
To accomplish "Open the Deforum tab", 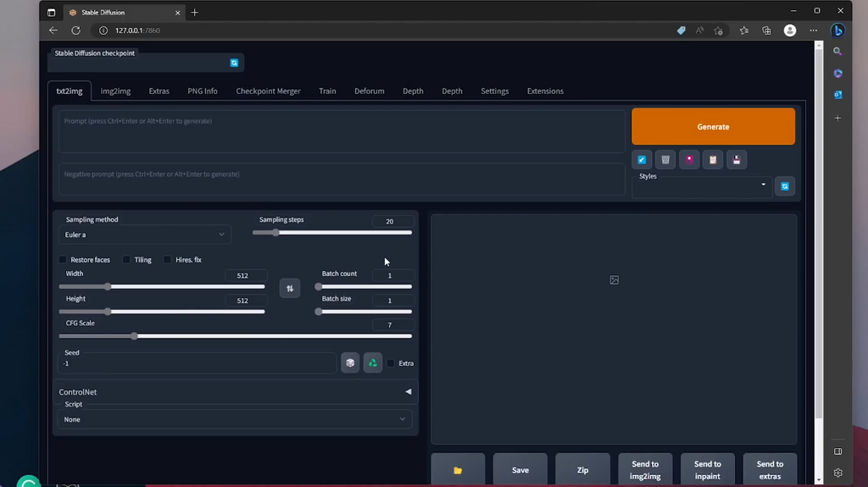I will click(370, 91).
